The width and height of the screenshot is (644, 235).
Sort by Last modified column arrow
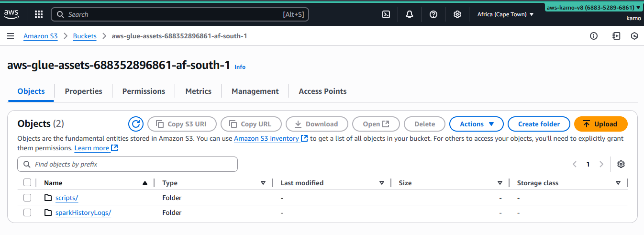tap(382, 183)
